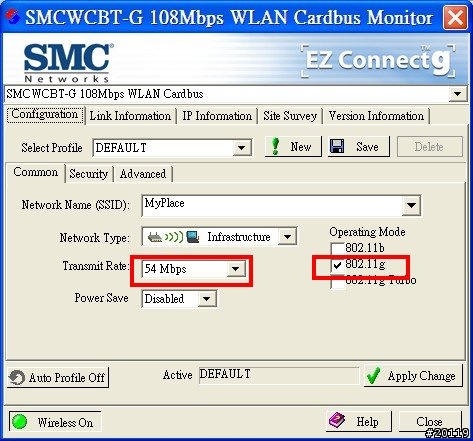Viewport: 473px width, 441px height.
Task: Select the Common sub-tab
Action: click(x=35, y=173)
